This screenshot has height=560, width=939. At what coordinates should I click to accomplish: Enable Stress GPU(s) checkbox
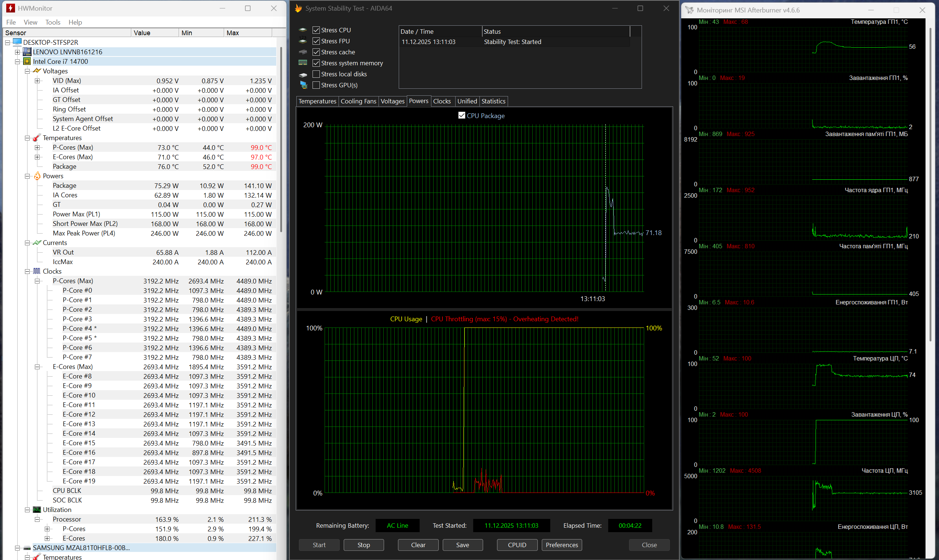316,85
